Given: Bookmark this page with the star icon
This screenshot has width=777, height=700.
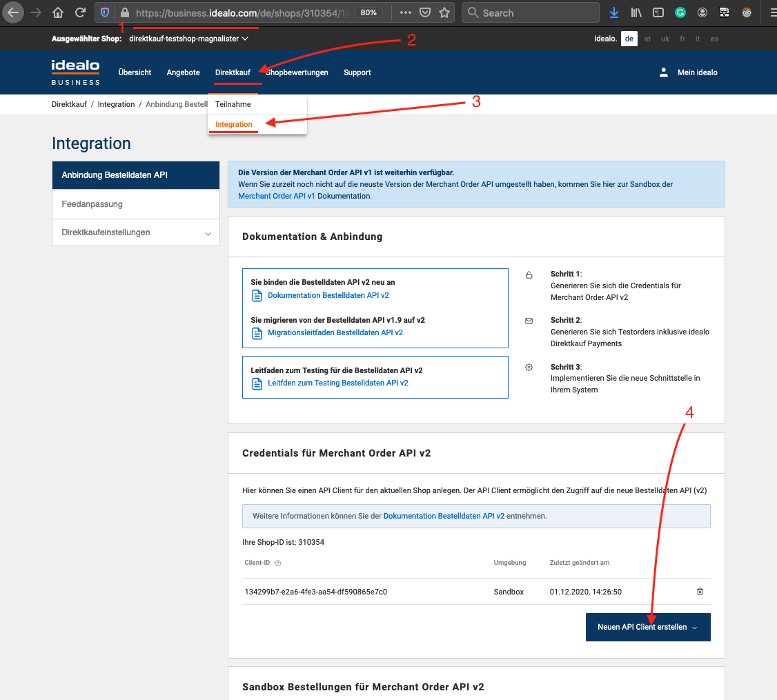Looking at the screenshot, I should point(444,13).
